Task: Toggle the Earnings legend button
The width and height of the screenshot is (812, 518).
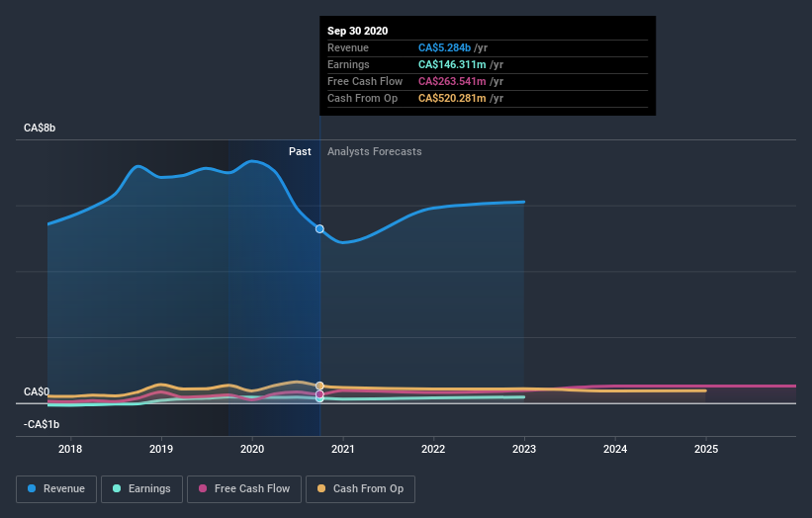Action: (141, 489)
